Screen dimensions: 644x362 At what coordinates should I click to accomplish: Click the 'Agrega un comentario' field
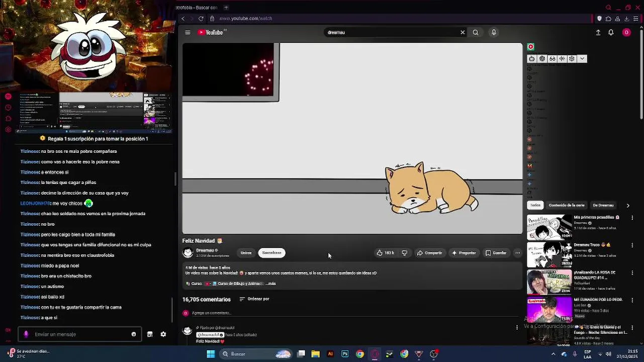point(212,313)
